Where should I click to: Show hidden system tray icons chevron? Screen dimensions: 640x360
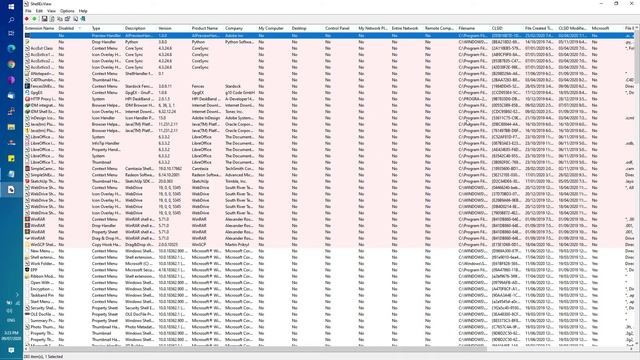[17, 295]
